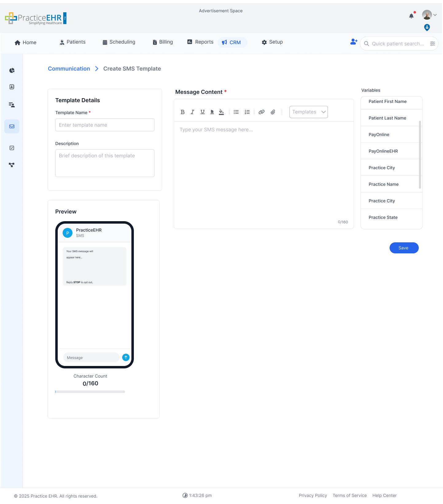Focus the Template Name field

[105, 125]
